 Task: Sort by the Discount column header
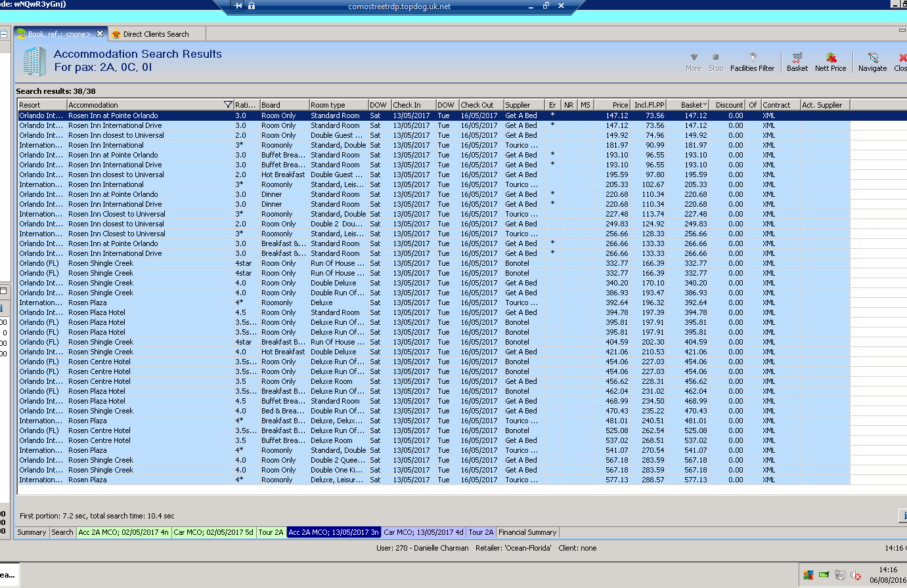click(x=727, y=105)
